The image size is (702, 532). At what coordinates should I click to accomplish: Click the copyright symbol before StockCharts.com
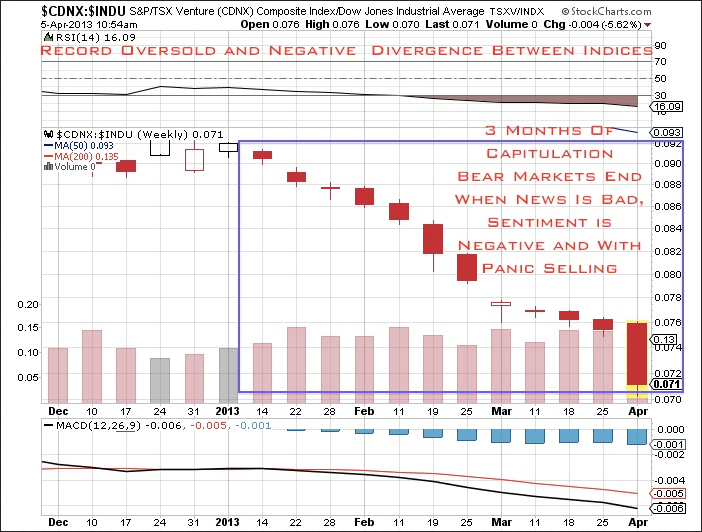click(565, 12)
